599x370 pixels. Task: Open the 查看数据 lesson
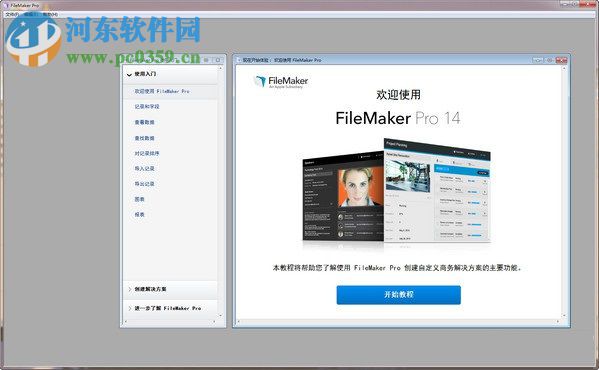(x=144, y=122)
